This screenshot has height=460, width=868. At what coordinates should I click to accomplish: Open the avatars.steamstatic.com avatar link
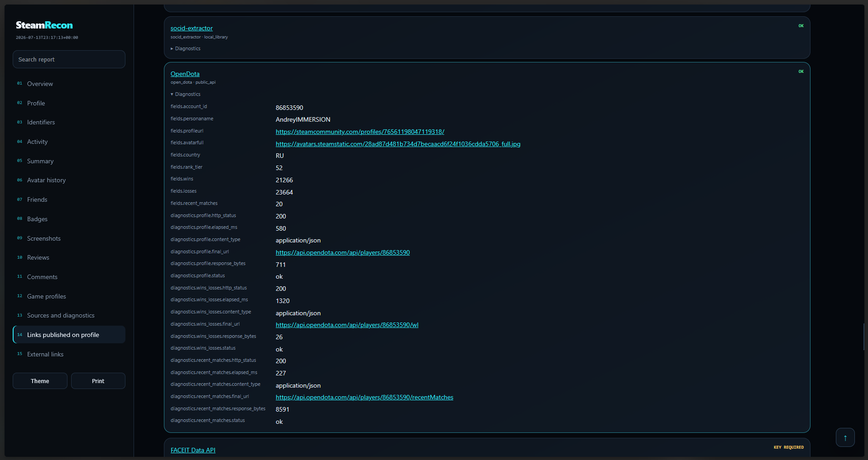[x=398, y=144]
